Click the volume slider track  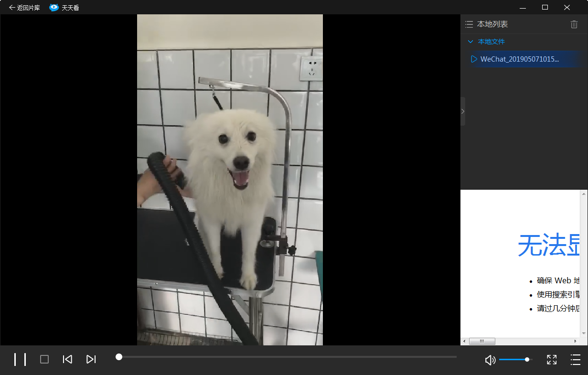513,359
